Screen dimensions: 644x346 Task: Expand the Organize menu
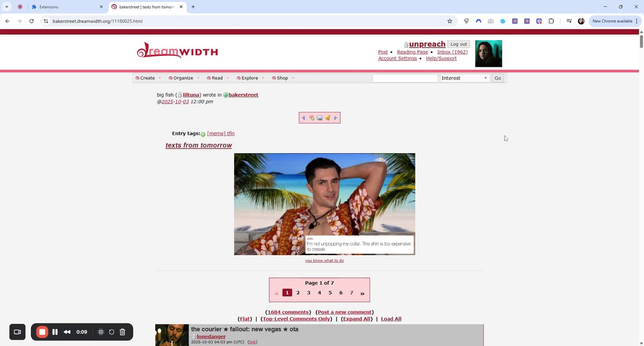[184, 78]
